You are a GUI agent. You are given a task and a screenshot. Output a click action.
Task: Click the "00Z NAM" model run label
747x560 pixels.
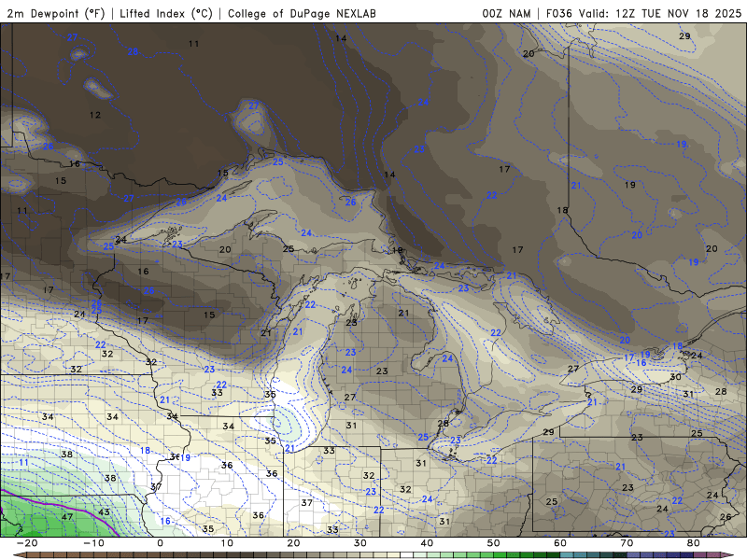tap(506, 13)
